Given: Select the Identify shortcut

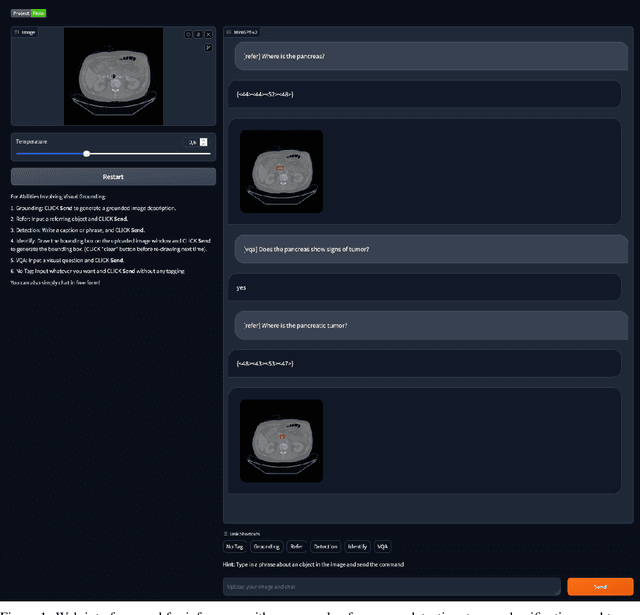Looking at the screenshot, I should (358, 546).
